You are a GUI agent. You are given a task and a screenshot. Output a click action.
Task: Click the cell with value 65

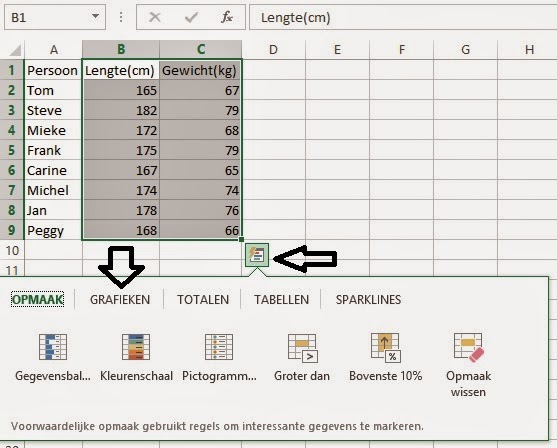pyautogui.click(x=201, y=170)
